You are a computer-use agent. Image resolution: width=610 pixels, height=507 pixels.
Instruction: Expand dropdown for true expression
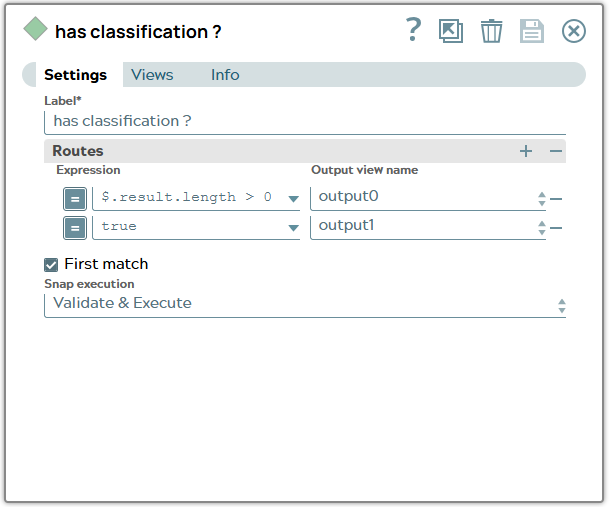(293, 228)
